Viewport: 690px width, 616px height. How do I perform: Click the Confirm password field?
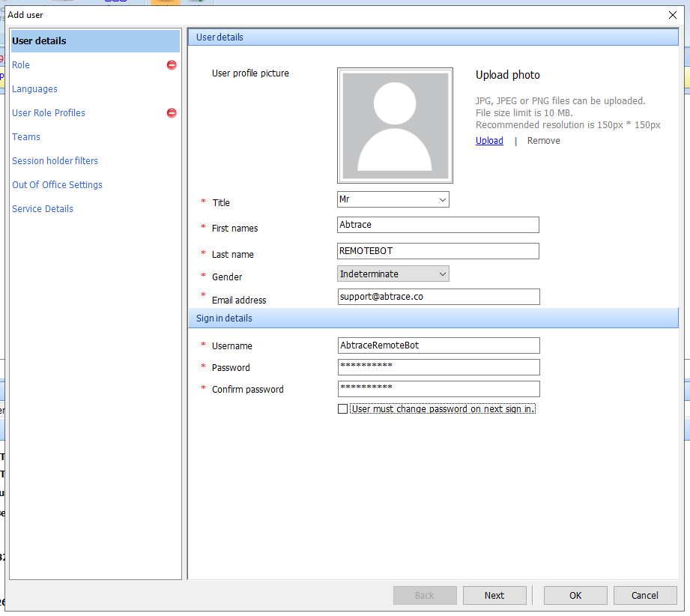(x=438, y=389)
